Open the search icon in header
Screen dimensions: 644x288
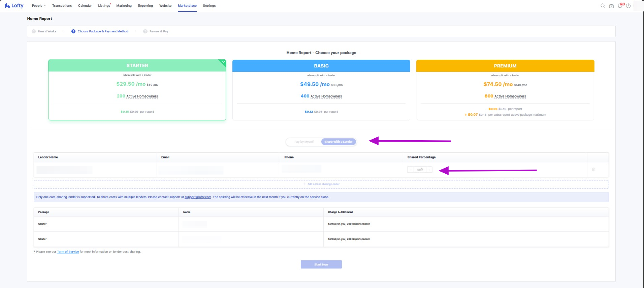click(x=603, y=6)
